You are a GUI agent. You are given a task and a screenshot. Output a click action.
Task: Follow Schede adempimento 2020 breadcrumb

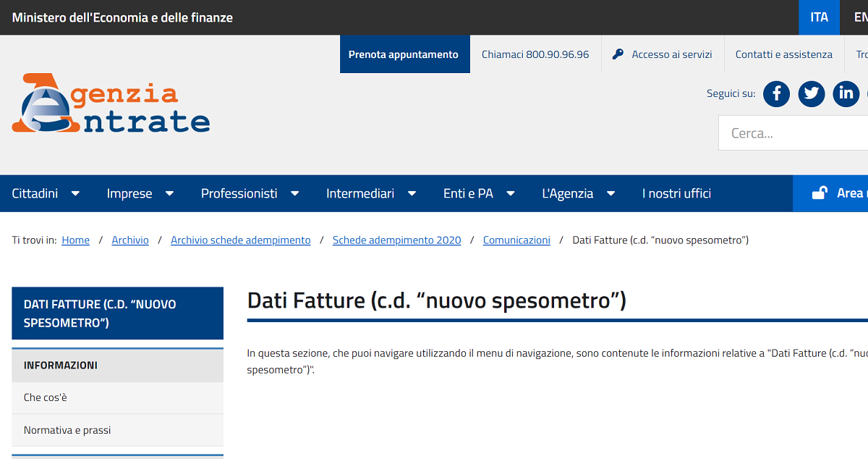pyautogui.click(x=396, y=240)
